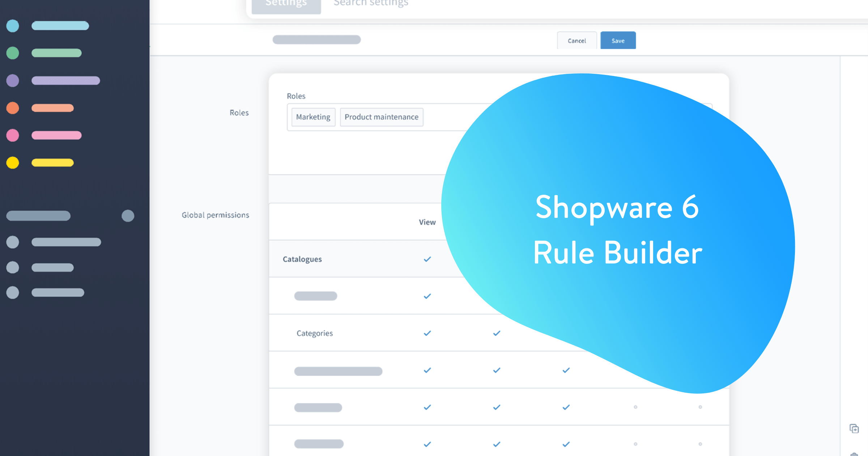Image resolution: width=868 pixels, height=456 pixels.
Task: Remove the Marketing role tag
Action: point(313,117)
